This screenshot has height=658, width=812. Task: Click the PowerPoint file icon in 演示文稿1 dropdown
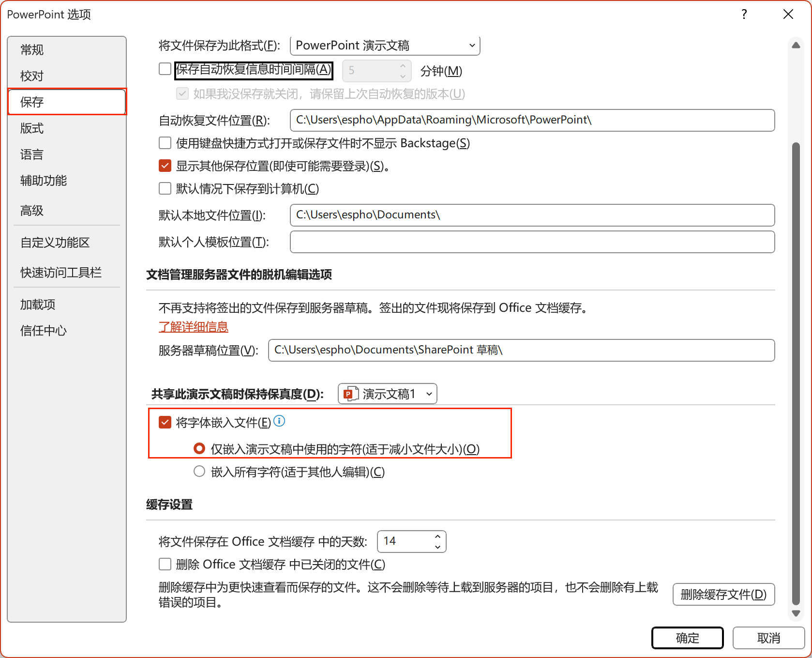tap(351, 394)
